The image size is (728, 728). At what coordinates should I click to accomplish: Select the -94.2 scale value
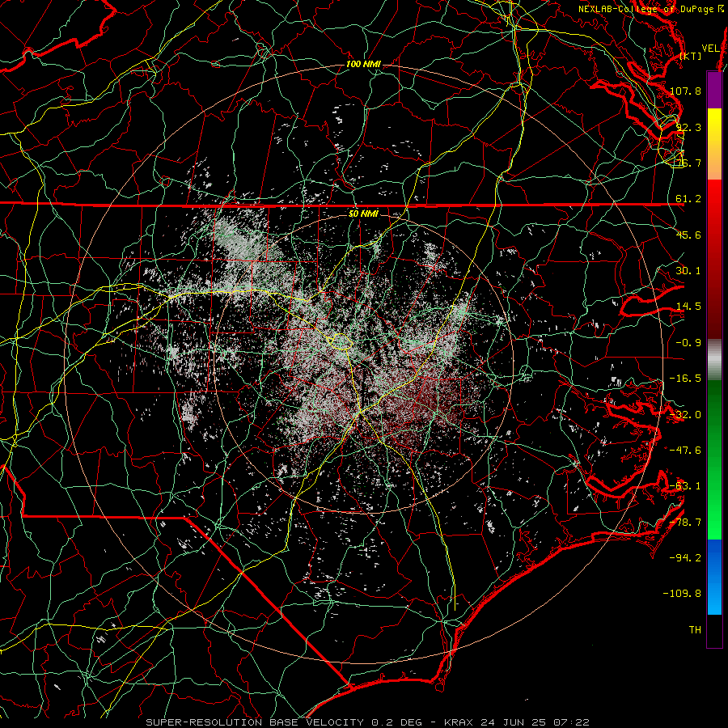685,558
